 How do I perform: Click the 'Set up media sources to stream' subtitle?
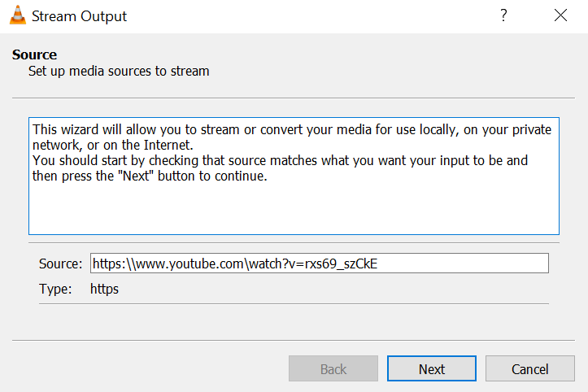[x=119, y=71]
